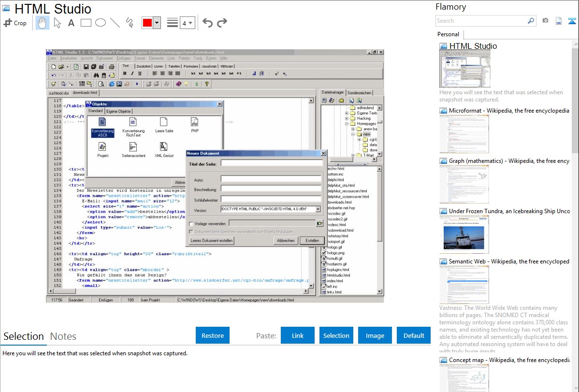Paste as Selection
The height and width of the screenshot is (392, 579).
pyautogui.click(x=336, y=335)
